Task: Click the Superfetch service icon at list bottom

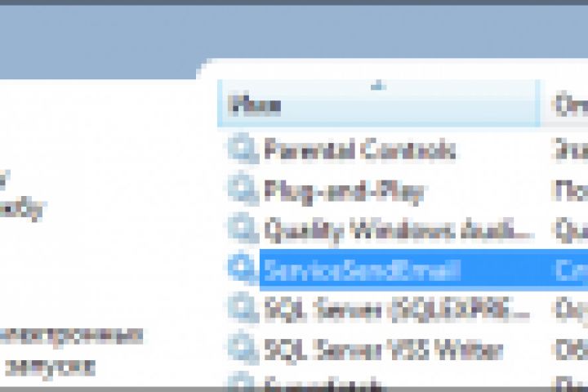Action: point(243,381)
